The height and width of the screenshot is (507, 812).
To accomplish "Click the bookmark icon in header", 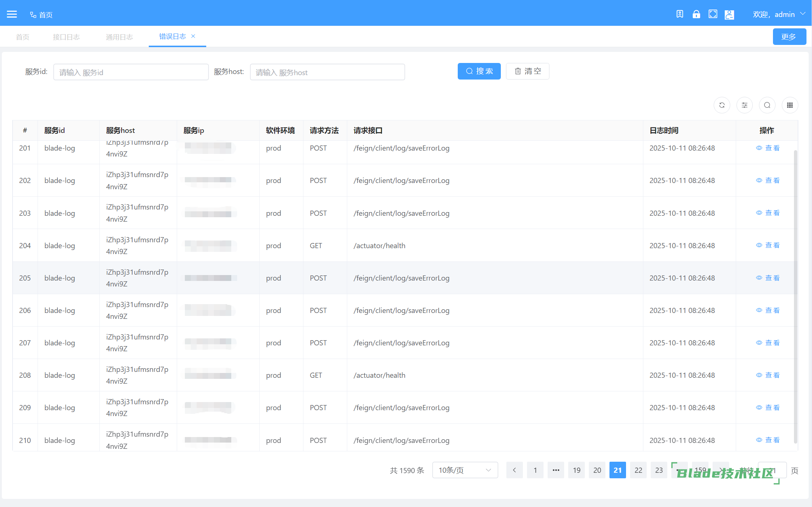I will 679,14.
